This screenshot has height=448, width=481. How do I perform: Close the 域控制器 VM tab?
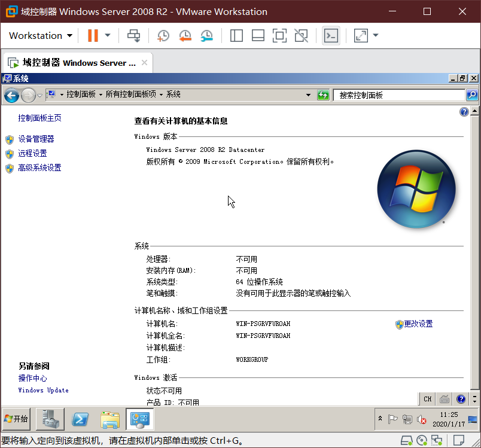click(144, 63)
